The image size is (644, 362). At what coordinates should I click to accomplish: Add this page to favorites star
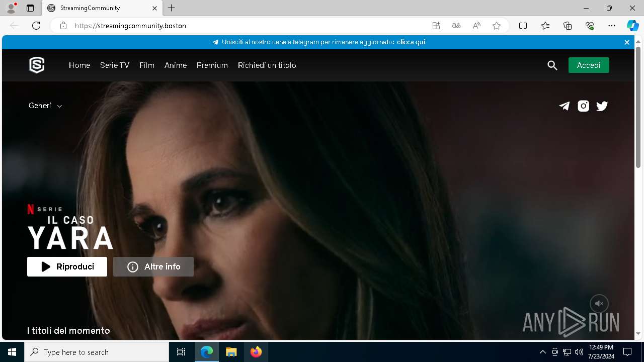pos(497,26)
